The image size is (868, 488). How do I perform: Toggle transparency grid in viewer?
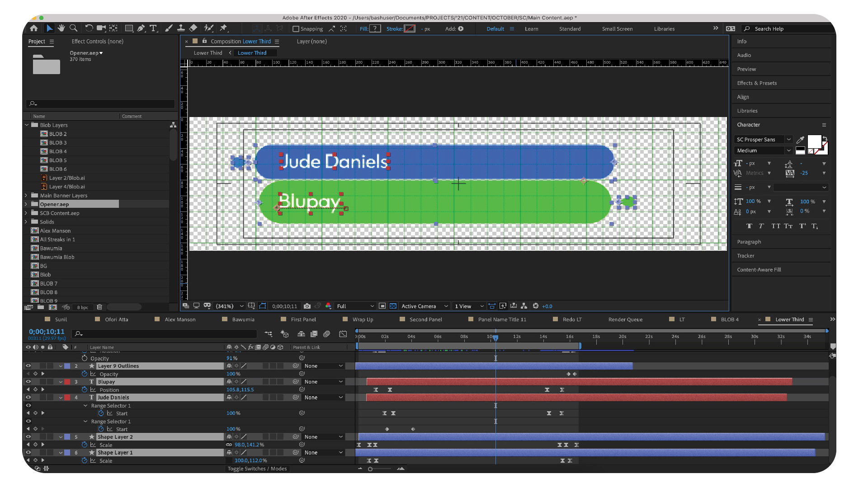coord(393,306)
